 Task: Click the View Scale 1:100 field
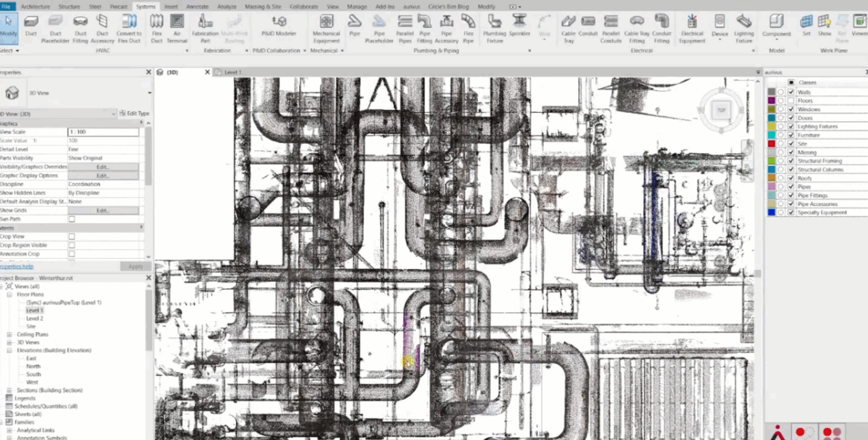103,132
